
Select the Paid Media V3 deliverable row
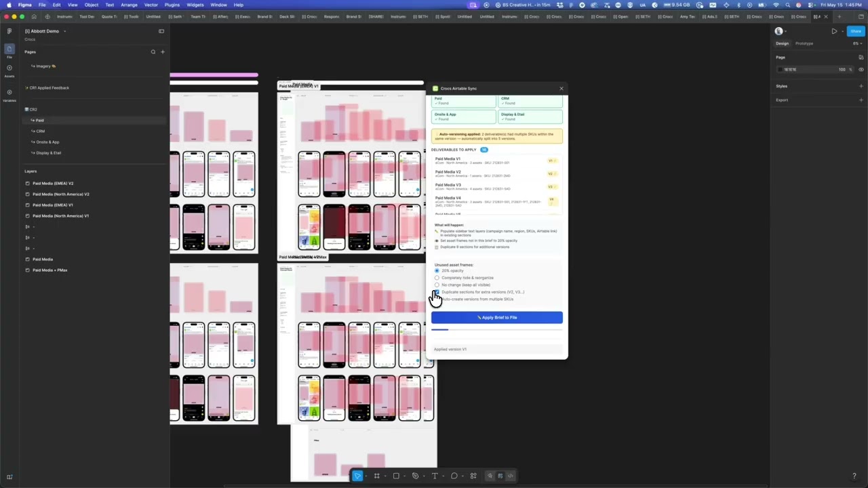tap(497, 186)
